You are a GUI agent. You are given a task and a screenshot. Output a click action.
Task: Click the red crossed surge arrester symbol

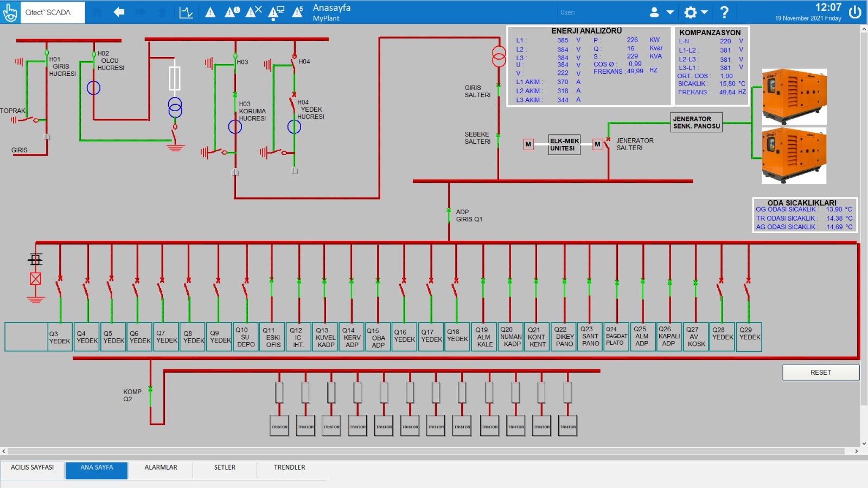[35, 279]
